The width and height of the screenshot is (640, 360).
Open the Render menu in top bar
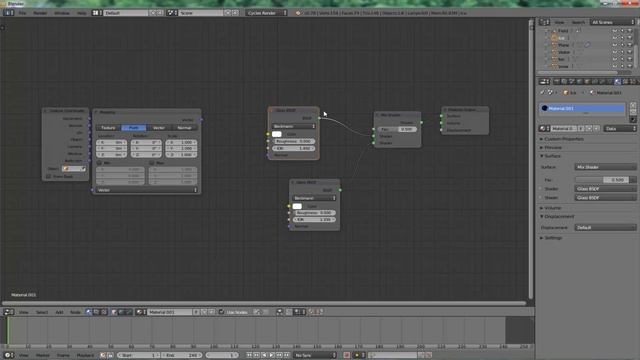coord(40,13)
